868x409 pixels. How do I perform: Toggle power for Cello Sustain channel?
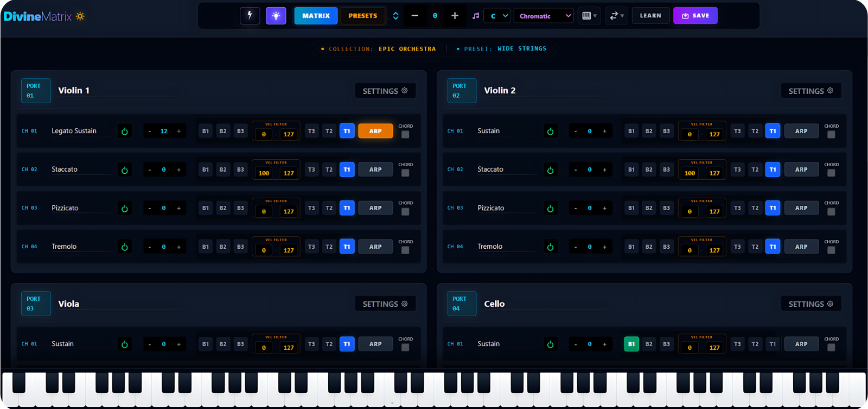[x=551, y=344]
